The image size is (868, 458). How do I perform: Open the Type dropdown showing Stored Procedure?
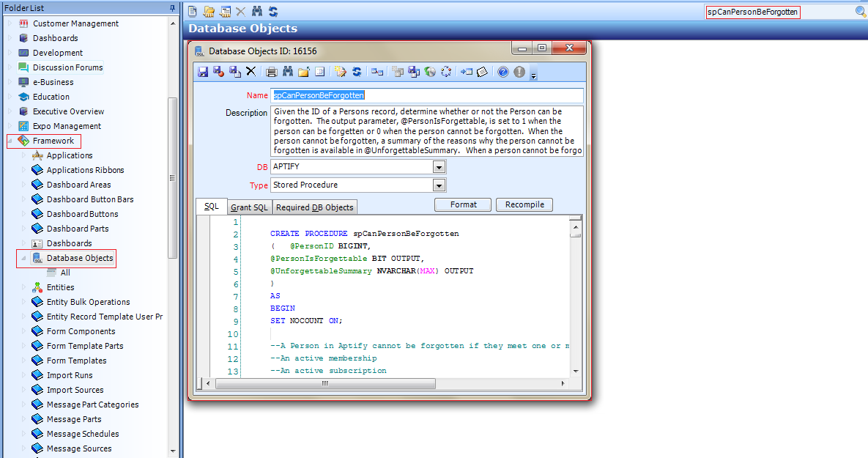439,185
